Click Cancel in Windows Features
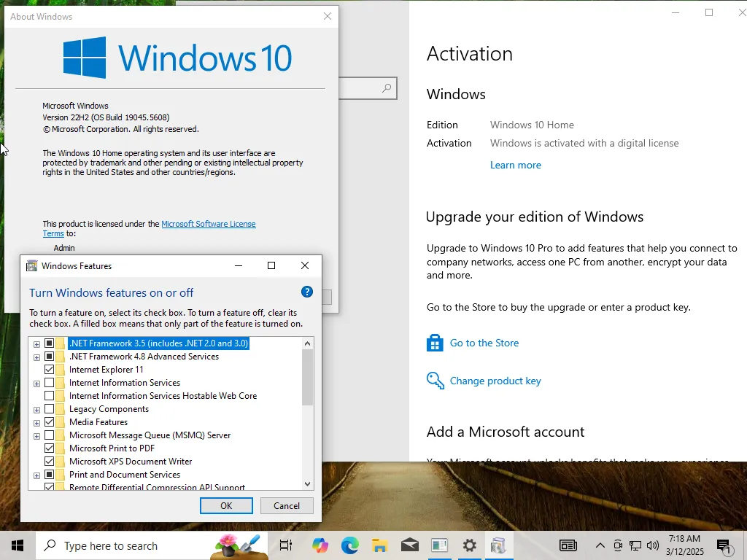 (287, 506)
